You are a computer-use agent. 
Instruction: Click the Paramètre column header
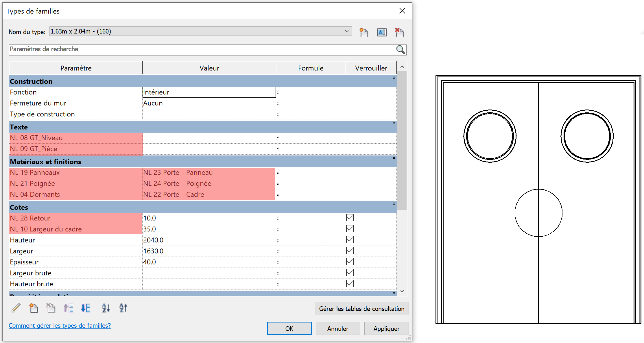click(76, 68)
